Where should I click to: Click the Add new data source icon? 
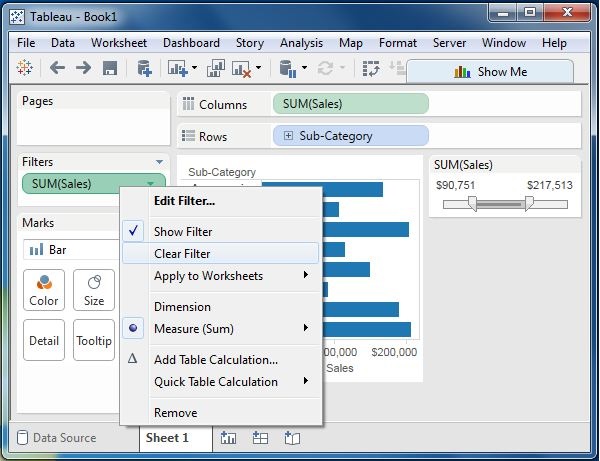(x=144, y=68)
